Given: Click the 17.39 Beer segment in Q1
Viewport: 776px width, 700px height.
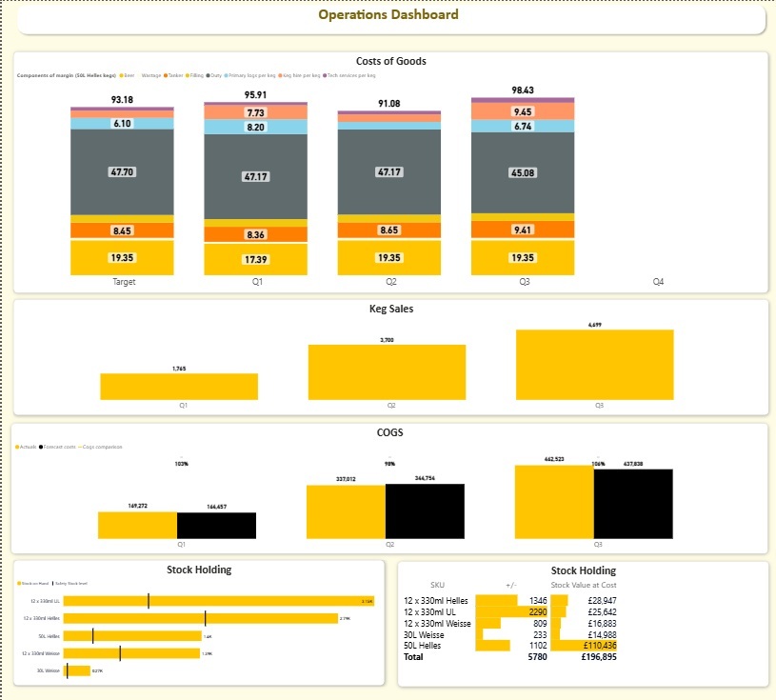Looking at the screenshot, I should click(x=255, y=259).
